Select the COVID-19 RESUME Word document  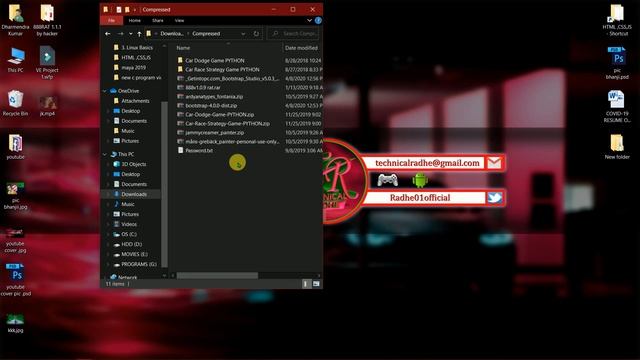point(617,107)
